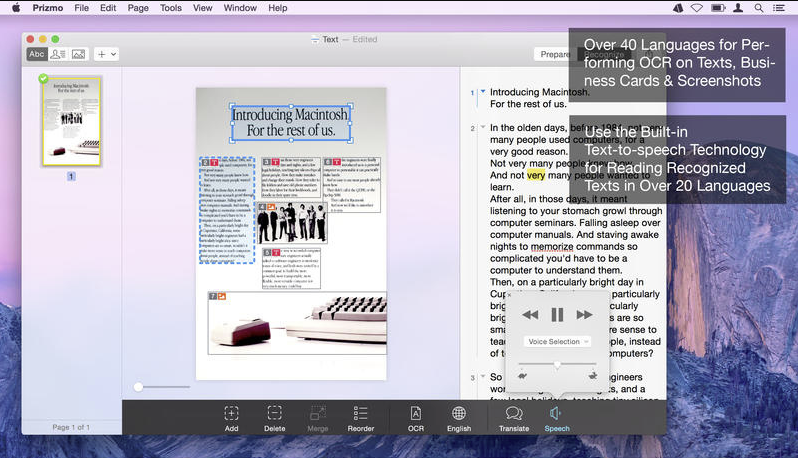
Task: Click the Add region tool icon
Action: [231, 413]
